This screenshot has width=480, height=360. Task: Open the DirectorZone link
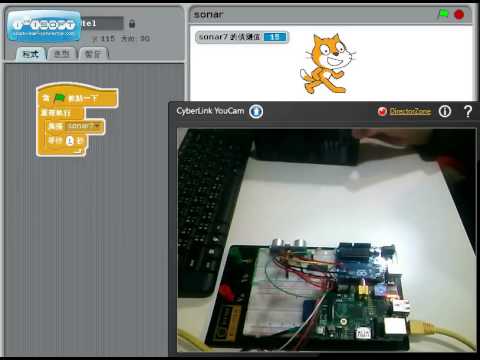tap(410, 111)
